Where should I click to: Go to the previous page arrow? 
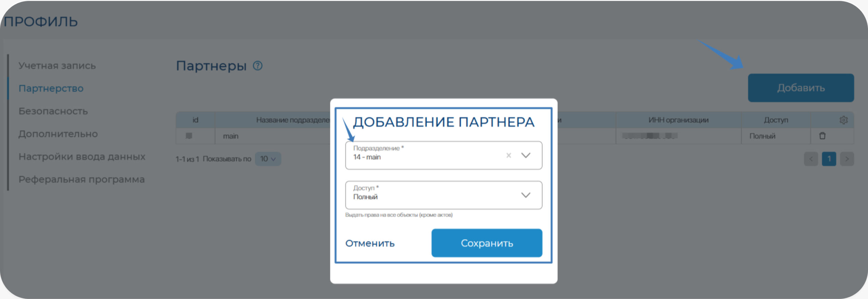coord(811,159)
